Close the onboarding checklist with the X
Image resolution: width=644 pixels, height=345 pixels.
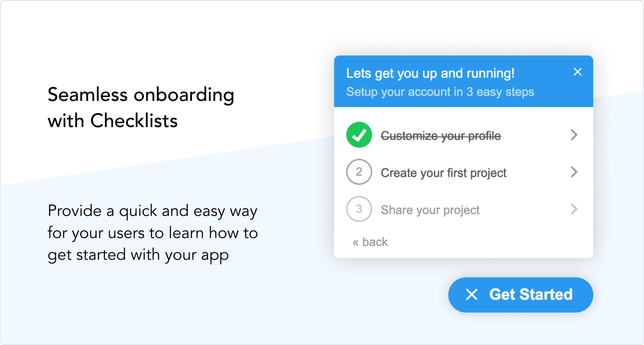(578, 72)
